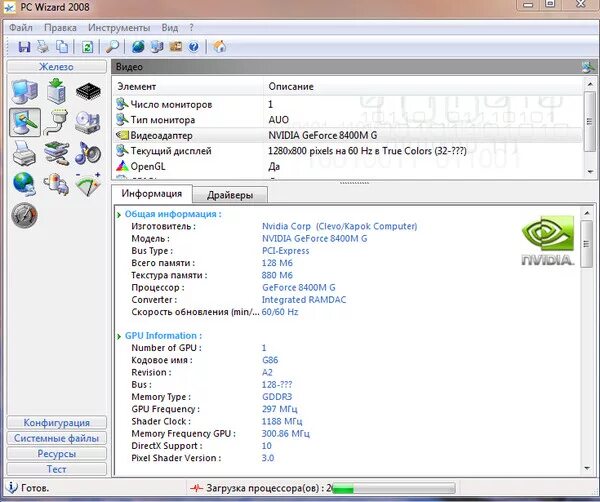
Task: Open the Инструменты menu
Action: pyautogui.click(x=119, y=28)
